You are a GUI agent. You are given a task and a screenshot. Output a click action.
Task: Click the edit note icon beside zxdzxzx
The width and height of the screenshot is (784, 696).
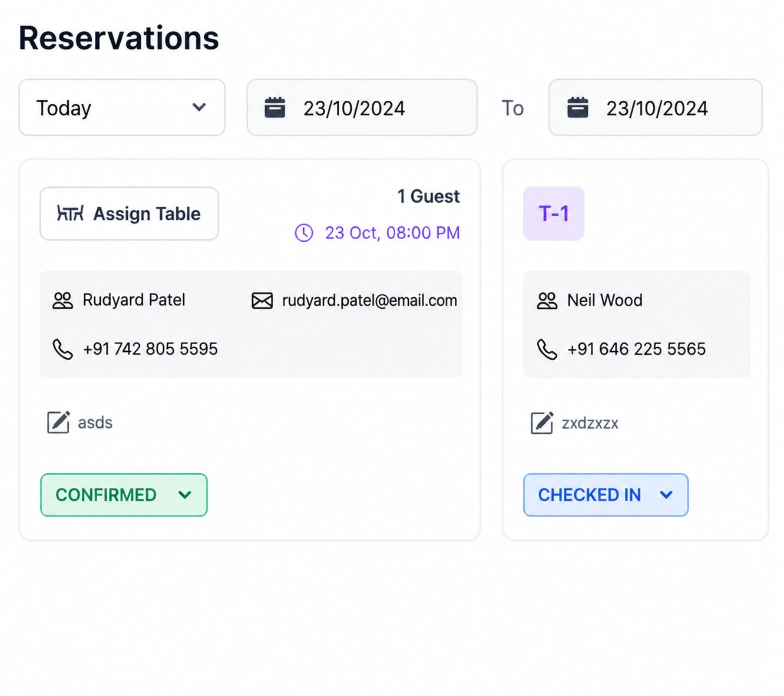(x=542, y=423)
